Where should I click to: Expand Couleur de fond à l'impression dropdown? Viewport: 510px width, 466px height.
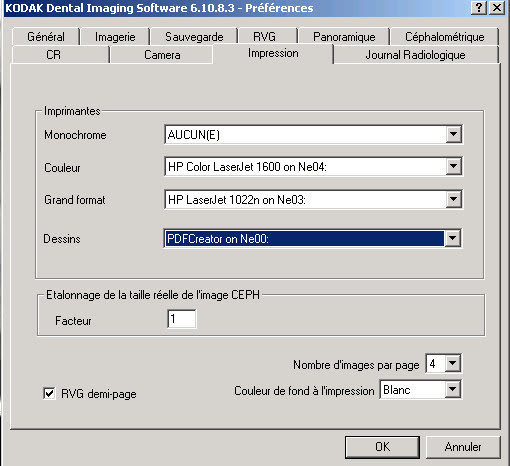(x=453, y=389)
